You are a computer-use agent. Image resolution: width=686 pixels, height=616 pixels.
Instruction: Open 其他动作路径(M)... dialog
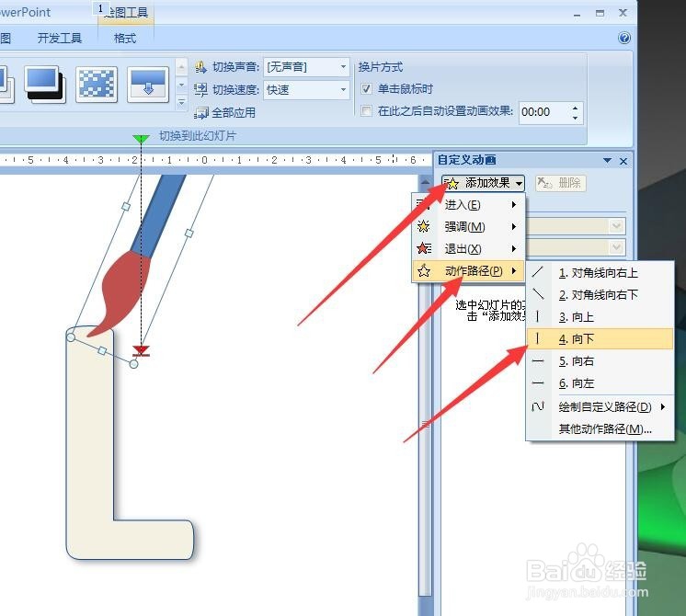pyautogui.click(x=600, y=429)
